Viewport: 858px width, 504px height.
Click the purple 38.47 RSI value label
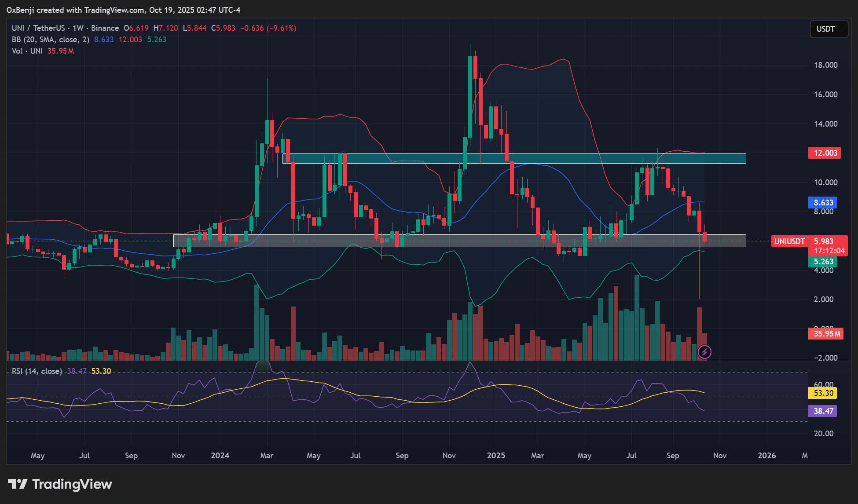(x=823, y=411)
